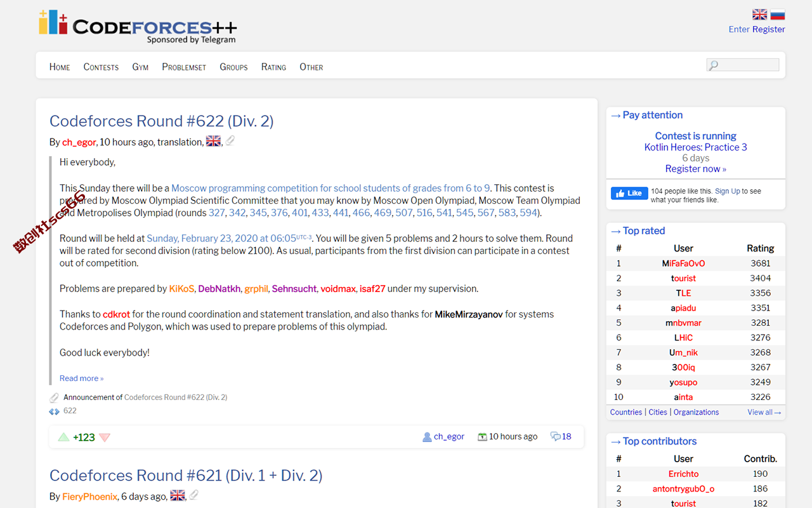Open Codeforces Round #622 (Div. 2) title
The height and width of the screenshot is (508, 812).
pos(162,121)
